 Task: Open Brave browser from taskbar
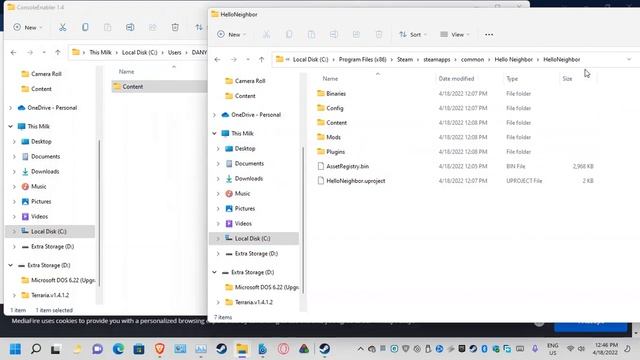click(160, 349)
